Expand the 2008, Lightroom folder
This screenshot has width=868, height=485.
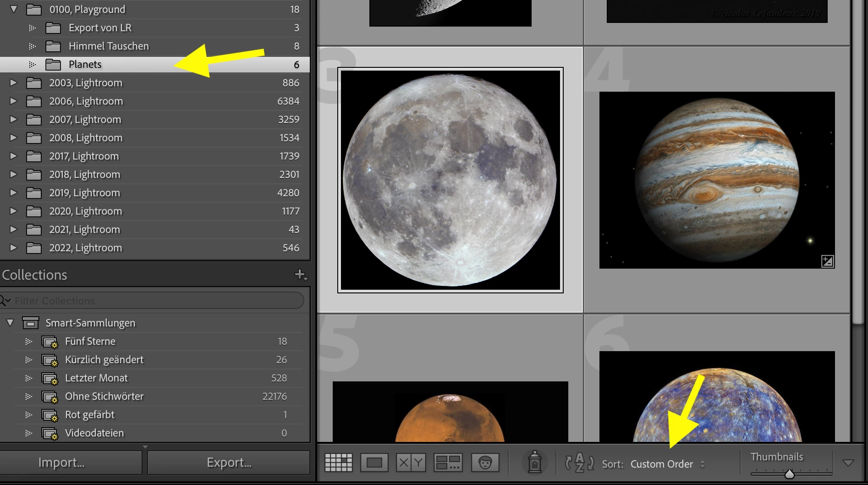(13, 138)
